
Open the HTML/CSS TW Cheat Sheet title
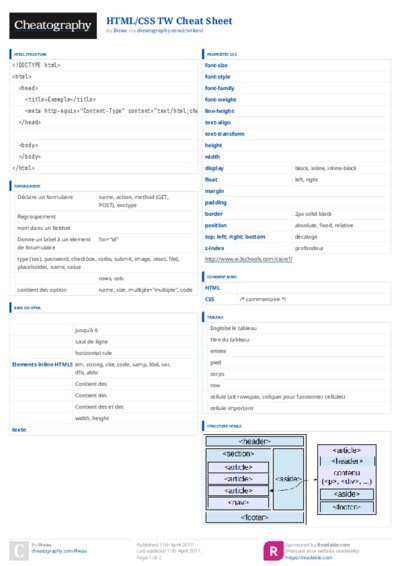click(x=169, y=21)
